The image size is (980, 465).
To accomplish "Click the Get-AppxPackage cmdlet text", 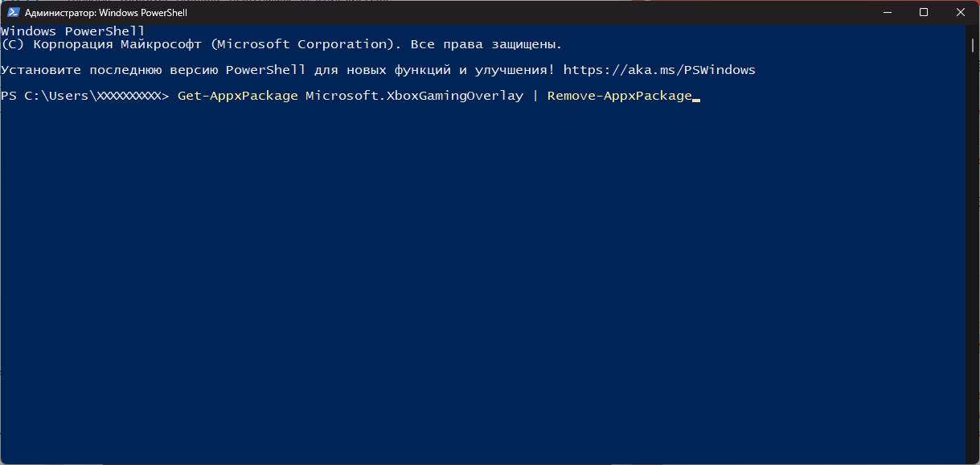I will point(238,96).
